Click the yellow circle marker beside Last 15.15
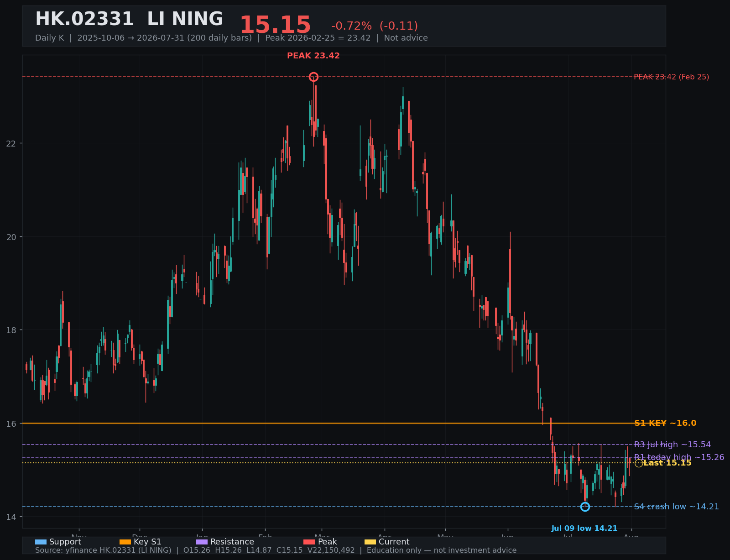 pos(639,463)
